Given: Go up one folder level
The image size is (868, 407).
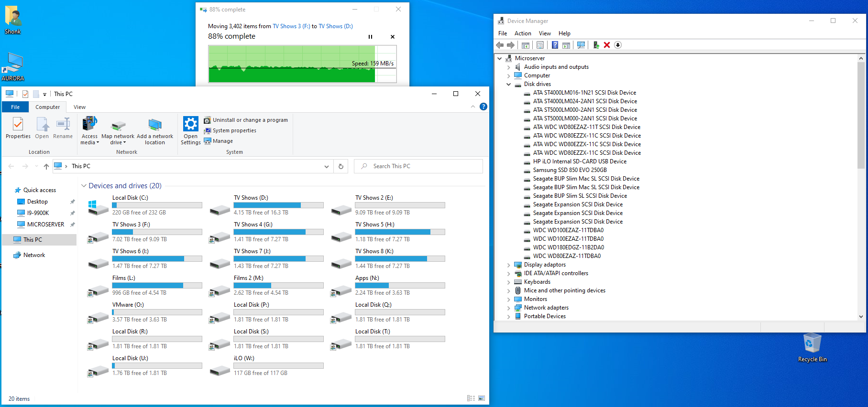Looking at the screenshot, I should 46,166.
